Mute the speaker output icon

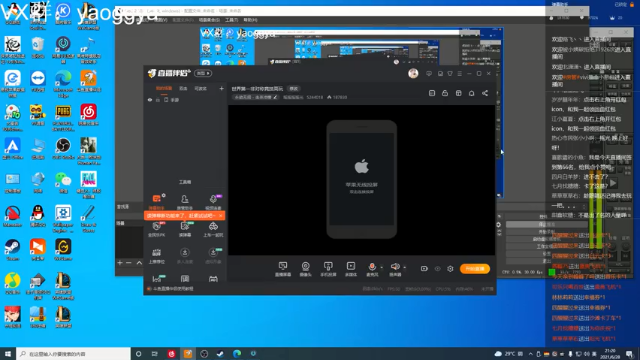pos(395,267)
